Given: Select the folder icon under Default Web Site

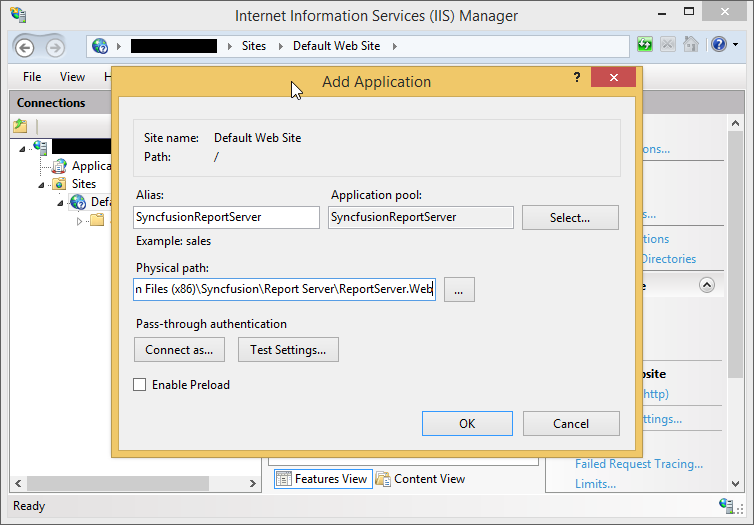Looking at the screenshot, I should (97, 220).
